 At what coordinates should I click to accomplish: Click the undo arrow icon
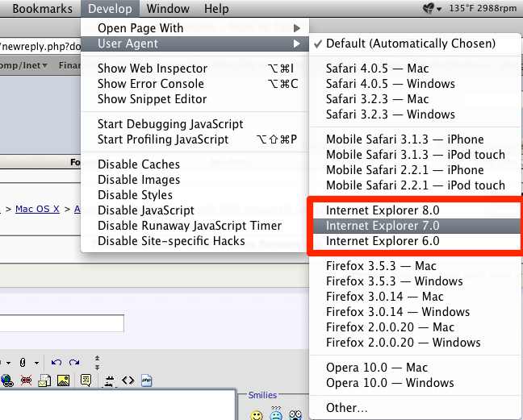[56, 363]
